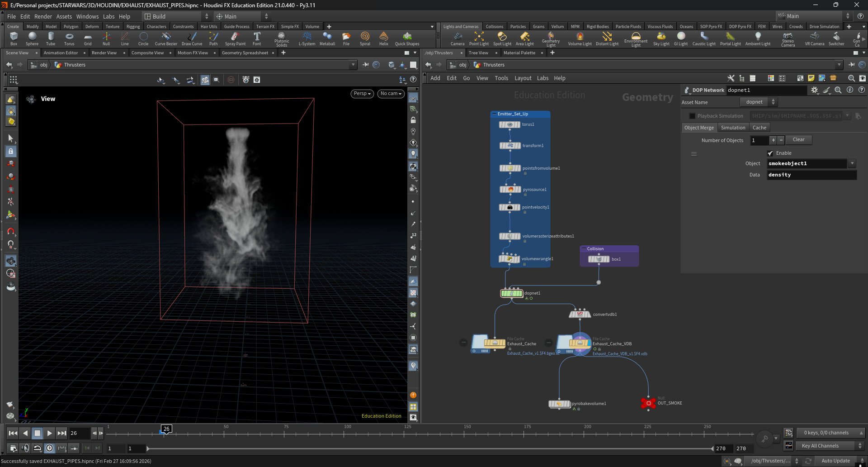Expand the Object smokeobject1 dropdown arrow
Screen dimensions: 868x467
pyautogui.click(x=852, y=163)
